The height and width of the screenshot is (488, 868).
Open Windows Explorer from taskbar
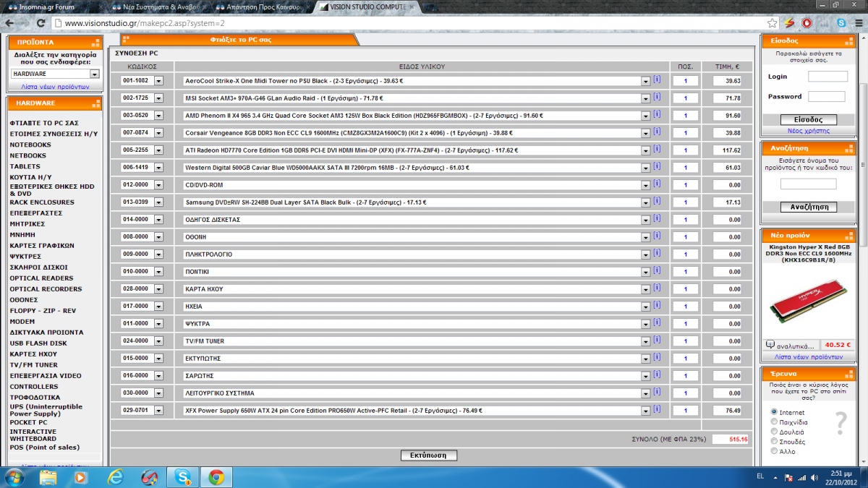48,476
